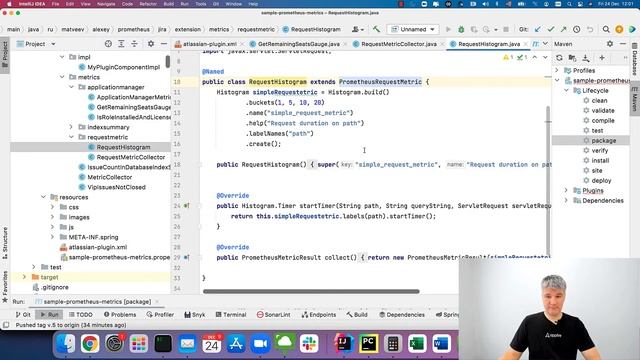Image resolution: width=640 pixels, height=360 pixels.
Task: Click the Git Commit checkmark icon
Action: coord(551,29)
